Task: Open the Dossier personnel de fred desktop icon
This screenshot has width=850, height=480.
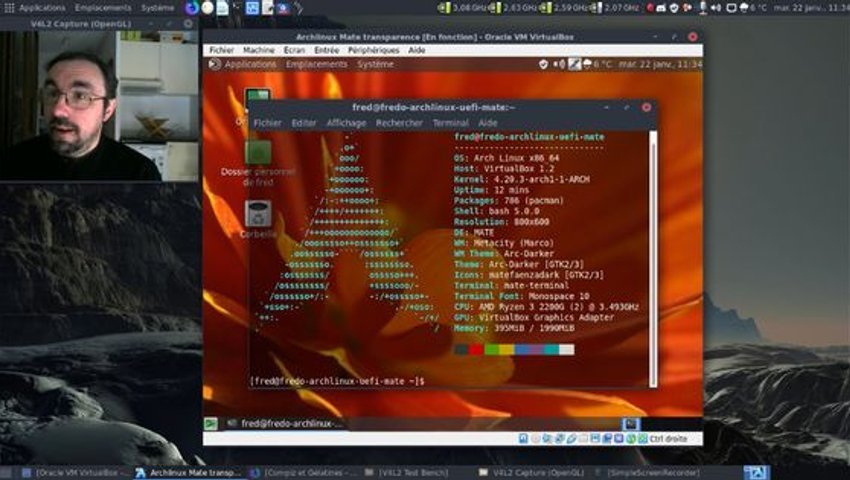Action: click(258, 163)
